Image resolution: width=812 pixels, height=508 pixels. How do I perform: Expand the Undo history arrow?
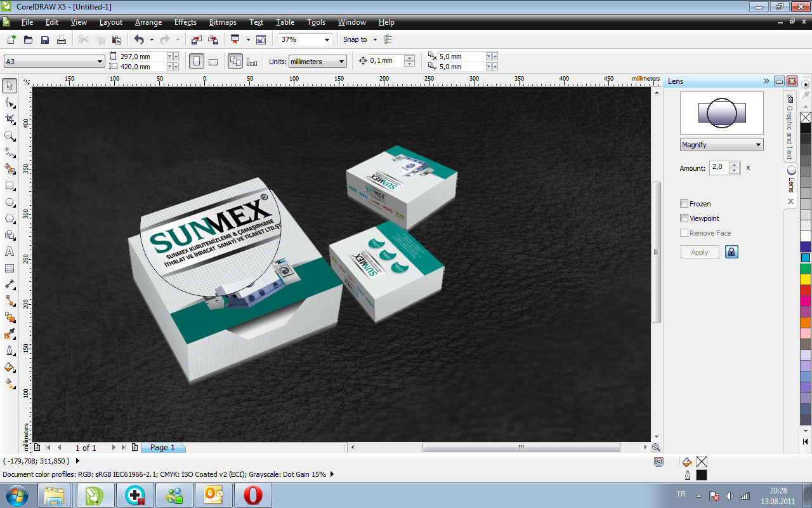[x=152, y=39]
